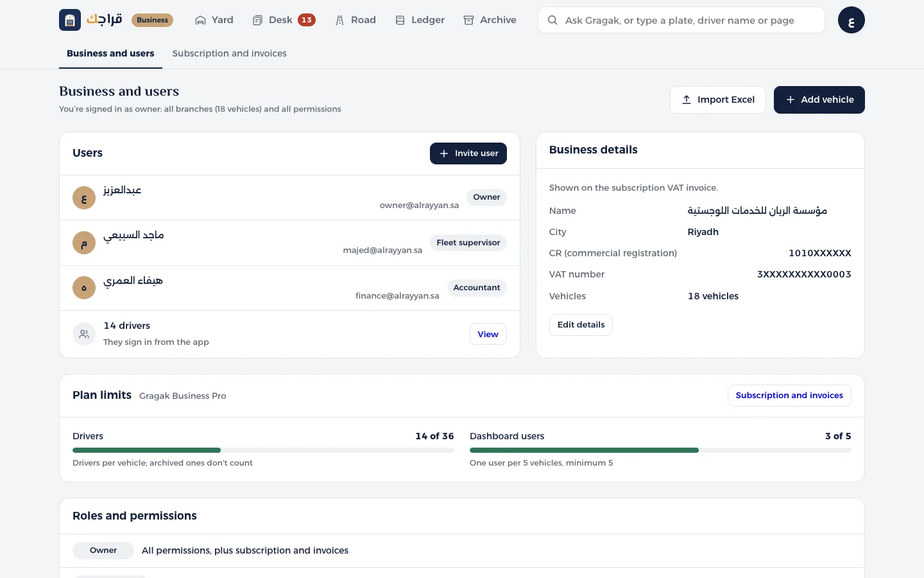Open the Archive page
The image size is (924, 578).
(490, 20)
